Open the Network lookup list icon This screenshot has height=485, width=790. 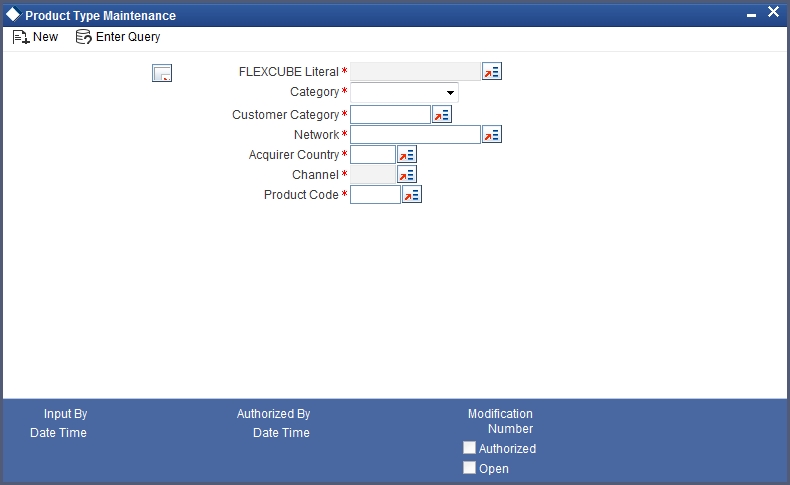(x=492, y=134)
